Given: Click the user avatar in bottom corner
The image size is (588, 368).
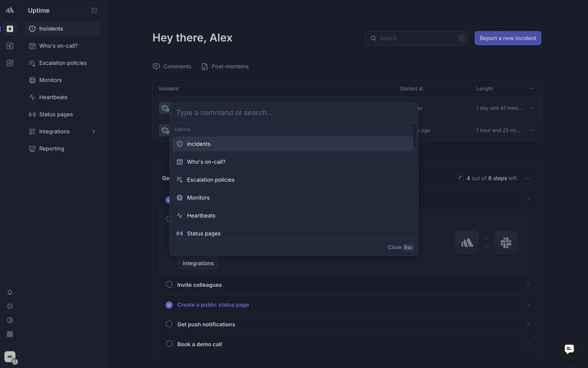Looking at the screenshot, I should click(10, 357).
